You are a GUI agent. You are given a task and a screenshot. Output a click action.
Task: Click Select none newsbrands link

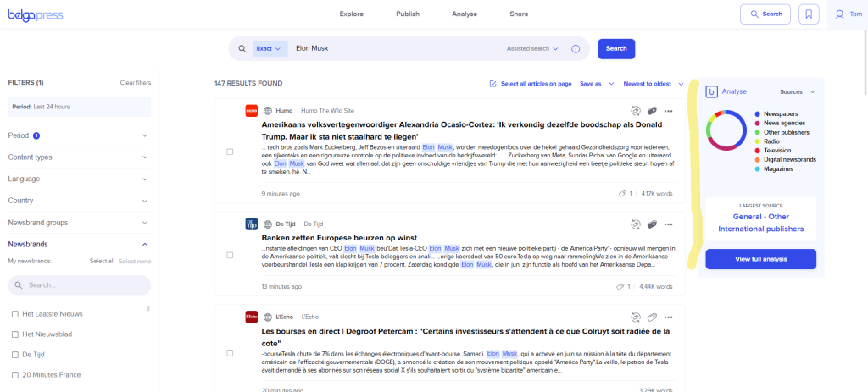pyautogui.click(x=135, y=261)
